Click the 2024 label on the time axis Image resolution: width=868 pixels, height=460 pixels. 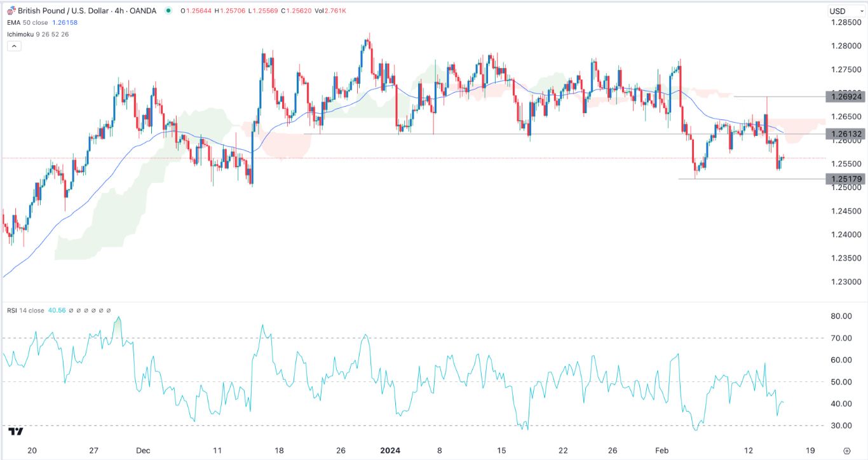point(389,449)
